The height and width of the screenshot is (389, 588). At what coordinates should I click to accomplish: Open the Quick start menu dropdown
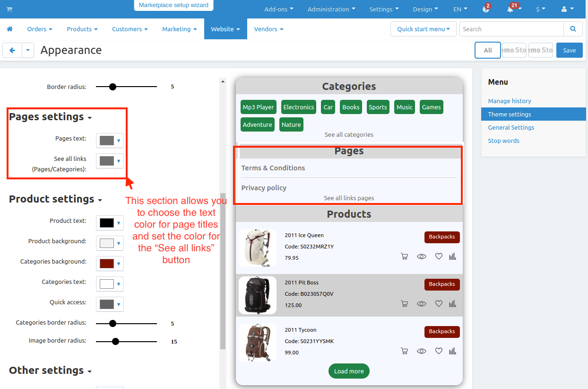pyautogui.click(x=423, y=29)
